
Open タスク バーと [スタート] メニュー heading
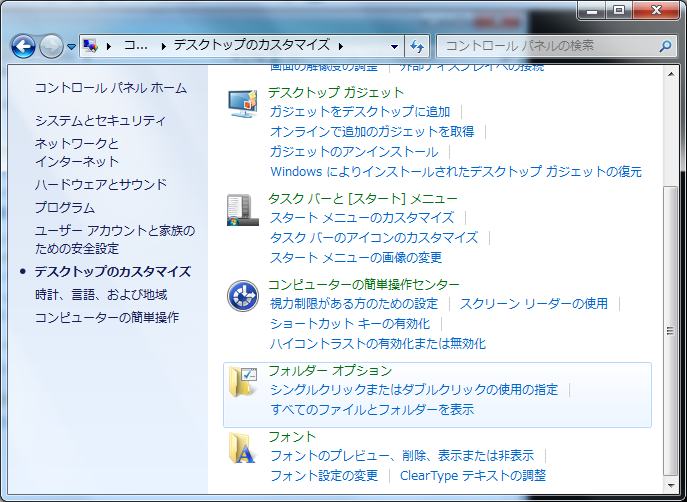click(x=363, y=198)
